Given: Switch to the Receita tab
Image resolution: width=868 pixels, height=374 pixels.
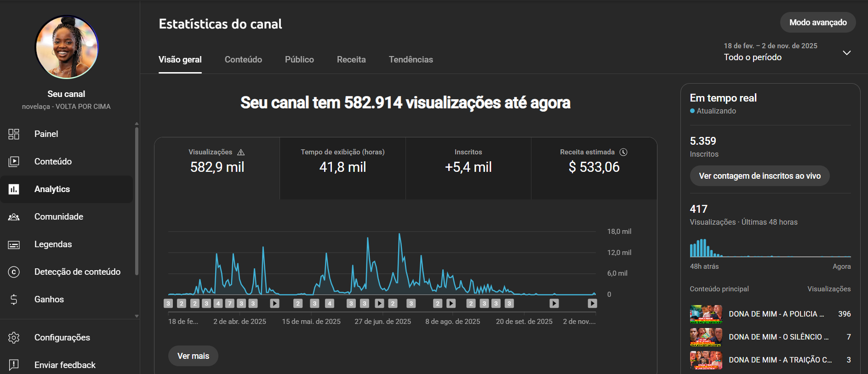Looking at the screenshot, I should (351, 60).
